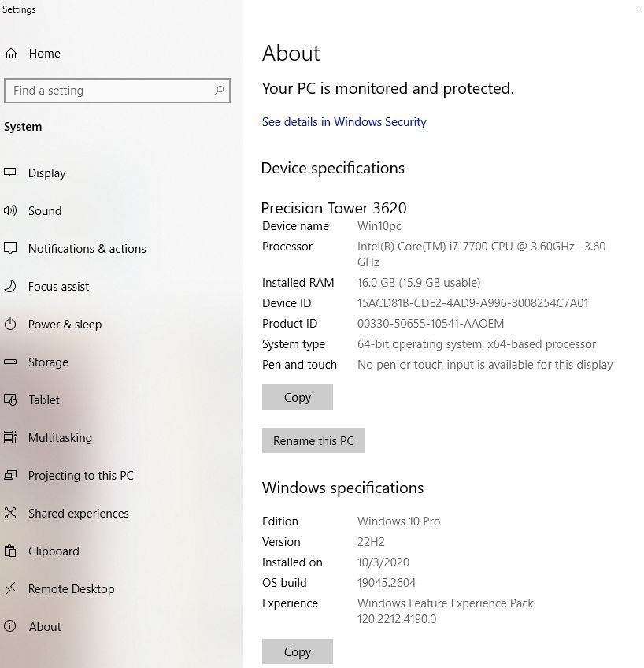Select About in sidebar

45,627
